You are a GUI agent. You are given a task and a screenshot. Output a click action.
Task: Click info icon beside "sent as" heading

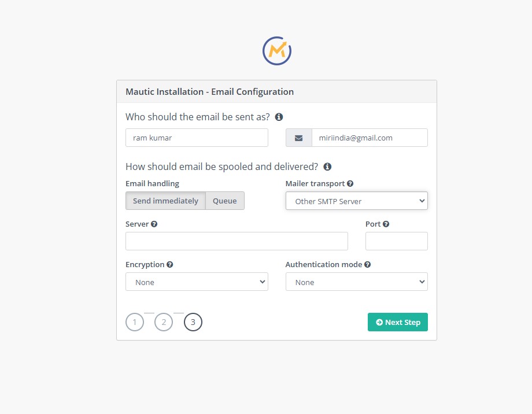(279, 117)
